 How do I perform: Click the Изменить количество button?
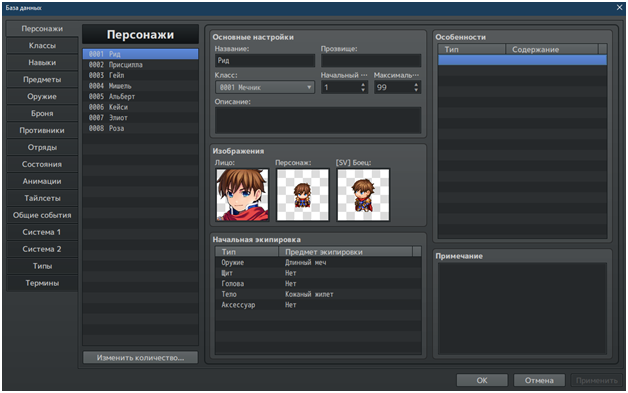click(140, 358)
